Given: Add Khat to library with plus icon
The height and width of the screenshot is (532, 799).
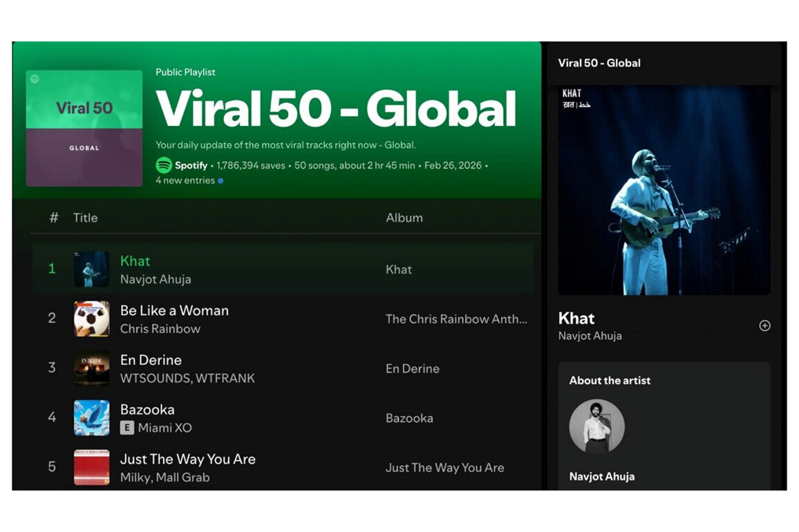Looking at the screenshot, I should [764, 325].
